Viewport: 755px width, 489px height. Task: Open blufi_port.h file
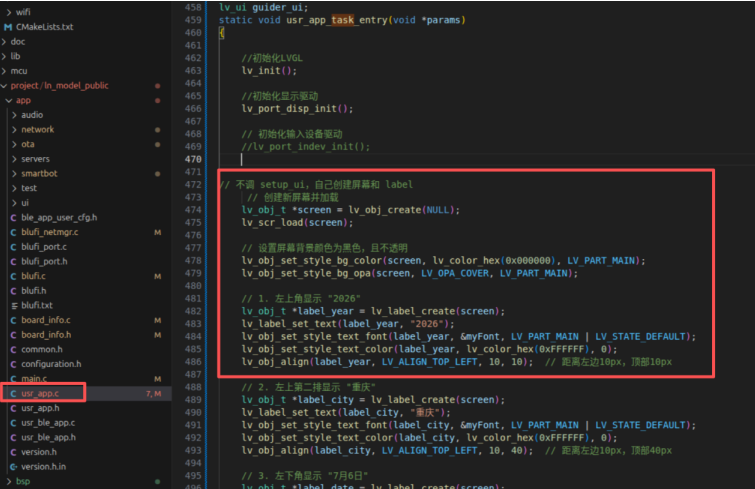(44, 261)
